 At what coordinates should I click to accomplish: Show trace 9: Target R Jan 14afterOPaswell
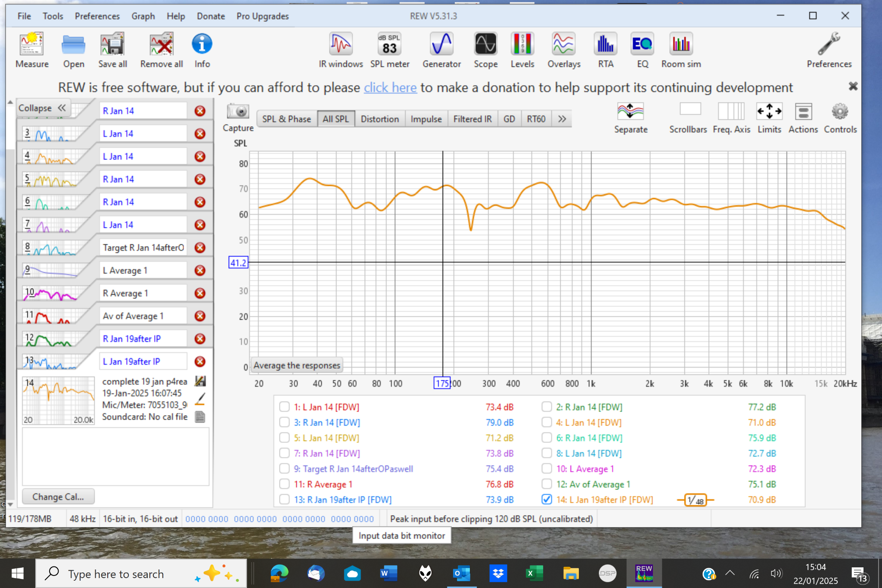284,469
